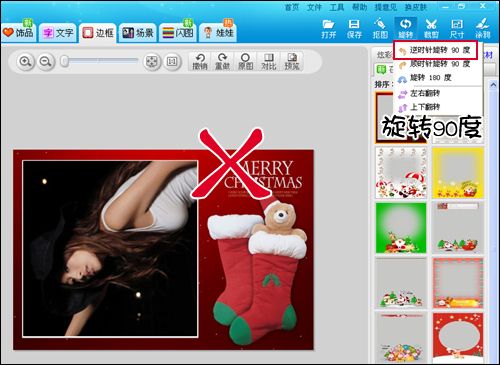This screenshot has height=365, width=500.
Task: Select the 边框 frame tab
Action: (x=98, y=33)
